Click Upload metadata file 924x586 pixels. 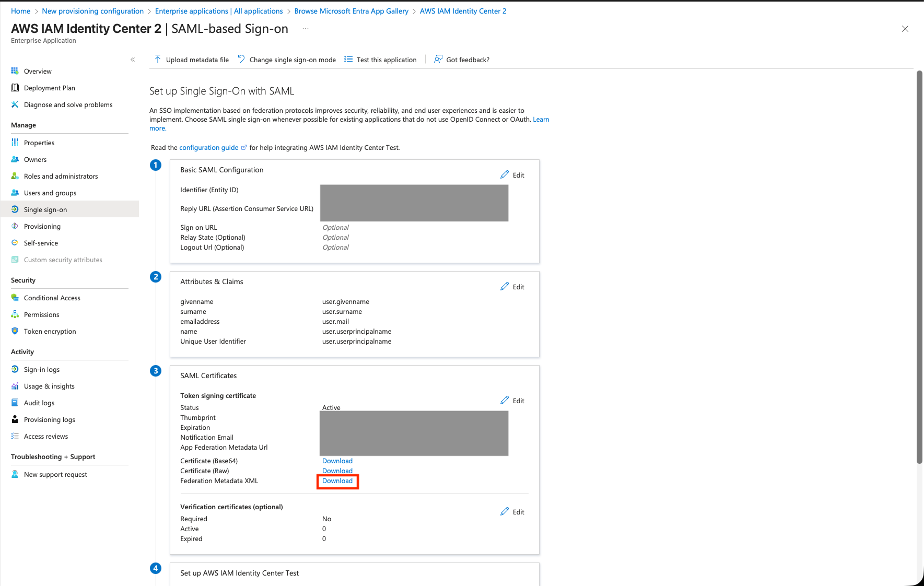tap(191, 60)
